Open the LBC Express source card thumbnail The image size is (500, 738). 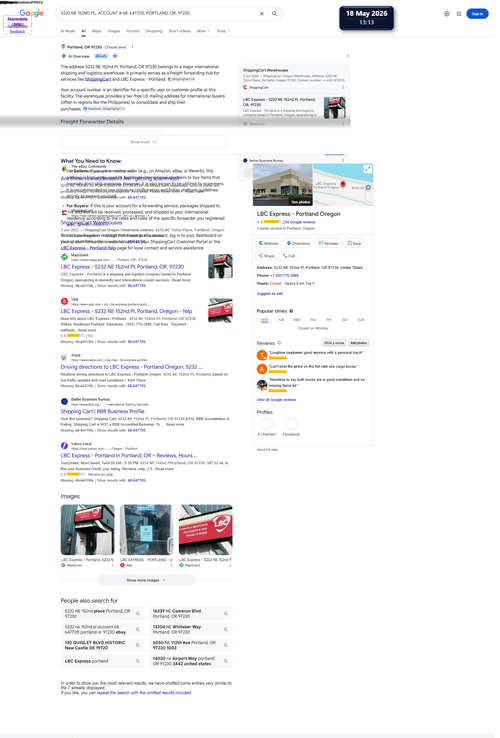click(335, 107)
